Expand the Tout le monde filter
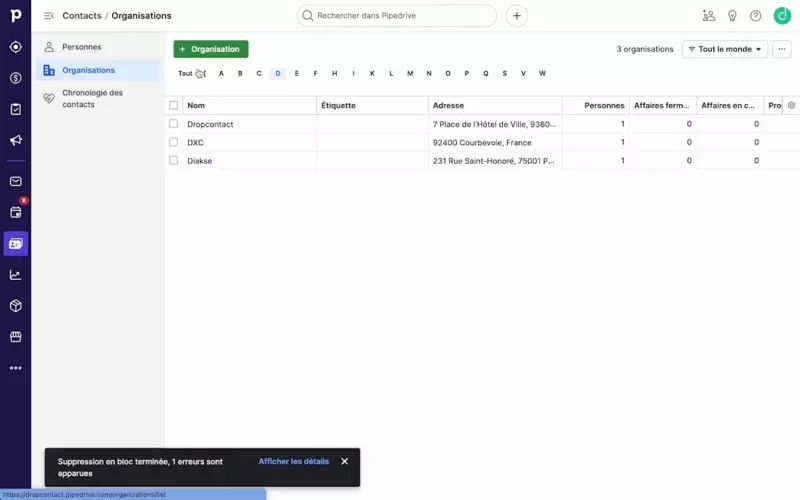The width and height of the screenshot is (800, 500). pyautogui.click(x=725, y=49)
